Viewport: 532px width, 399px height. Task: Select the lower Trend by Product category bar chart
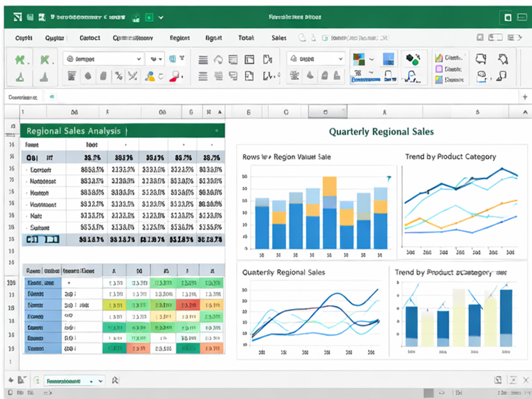click(x=458, y=312)
